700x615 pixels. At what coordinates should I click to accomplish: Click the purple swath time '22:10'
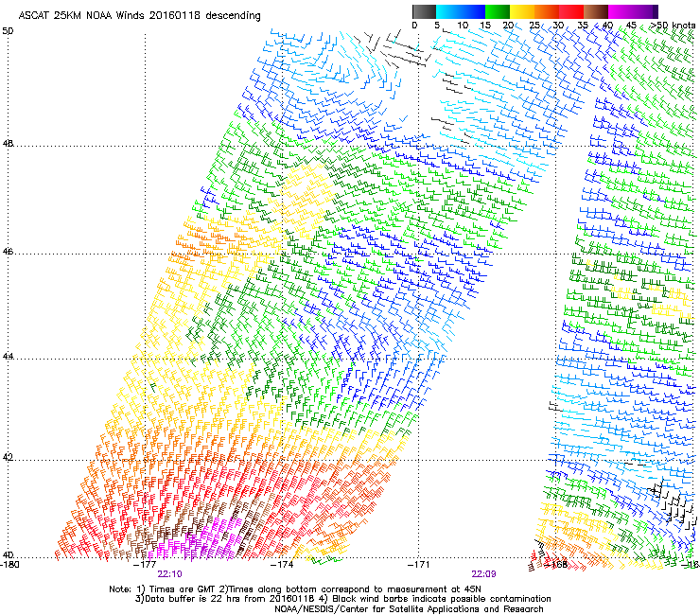tap(169, 574)
